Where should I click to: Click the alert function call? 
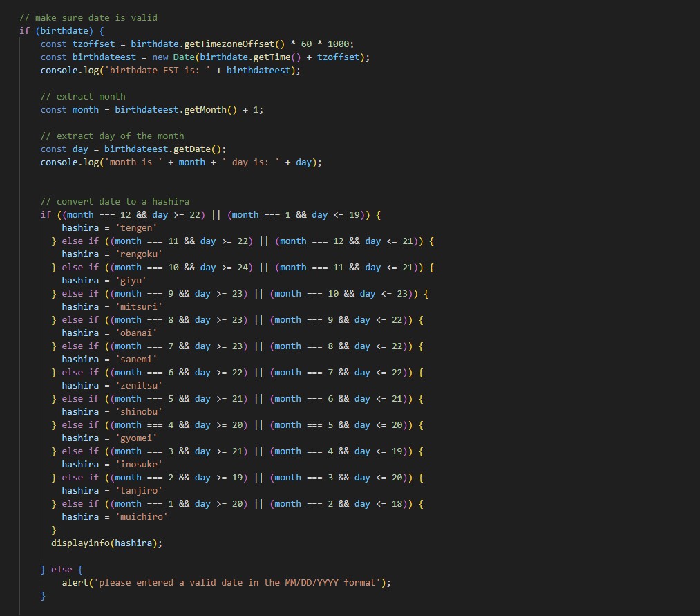click(77, 582)
